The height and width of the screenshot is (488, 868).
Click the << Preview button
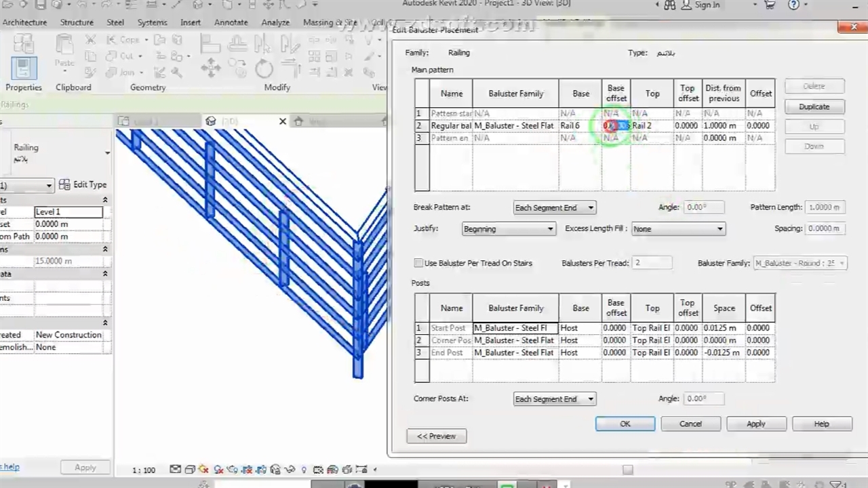(x=436, y=436)
